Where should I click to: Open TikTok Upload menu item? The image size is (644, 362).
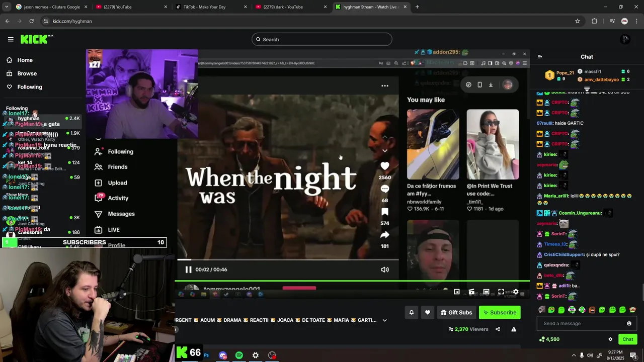point(111,183)
